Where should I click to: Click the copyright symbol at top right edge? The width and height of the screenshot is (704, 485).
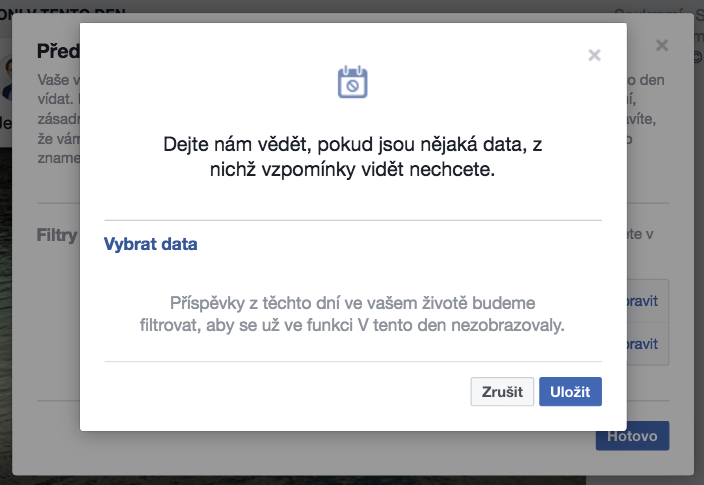pos(698,57)
